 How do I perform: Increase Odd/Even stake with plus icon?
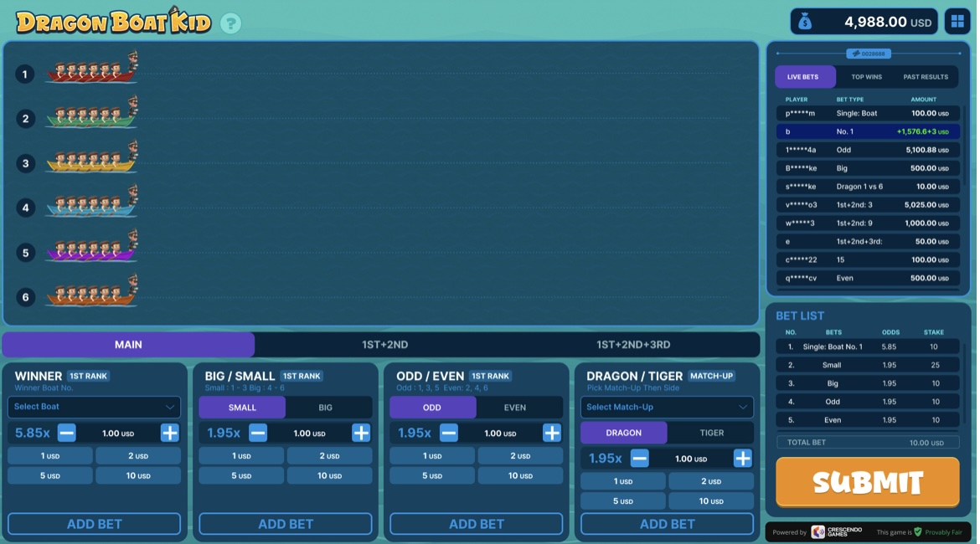551,433
